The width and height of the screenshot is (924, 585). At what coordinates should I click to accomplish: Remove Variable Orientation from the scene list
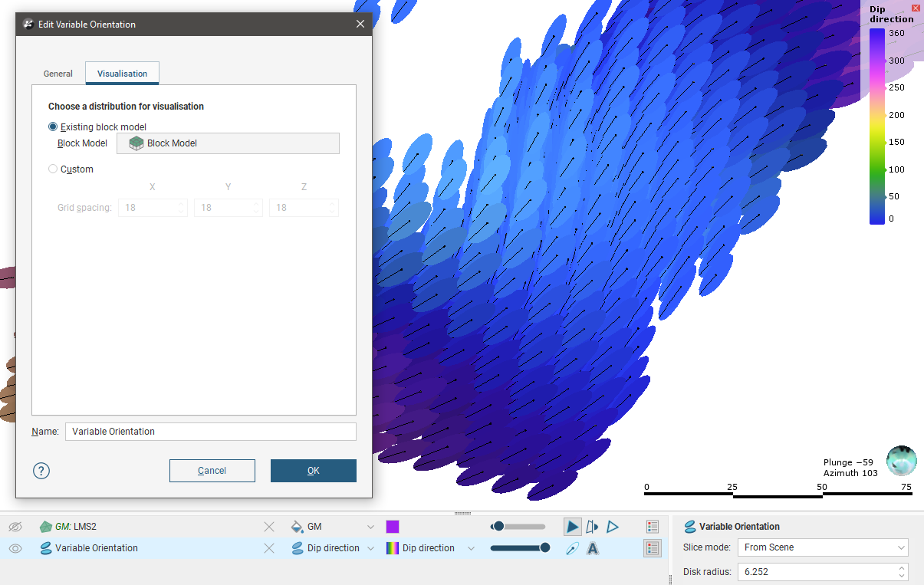269,548
